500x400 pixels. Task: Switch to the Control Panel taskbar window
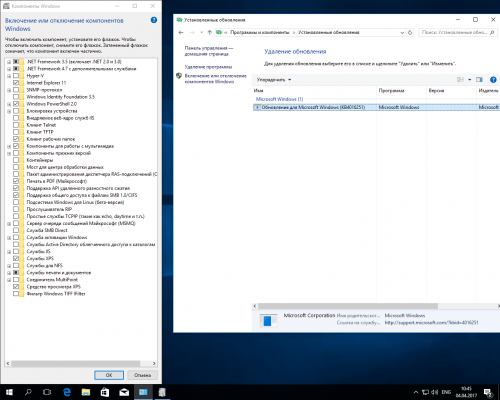click(143, 392)
